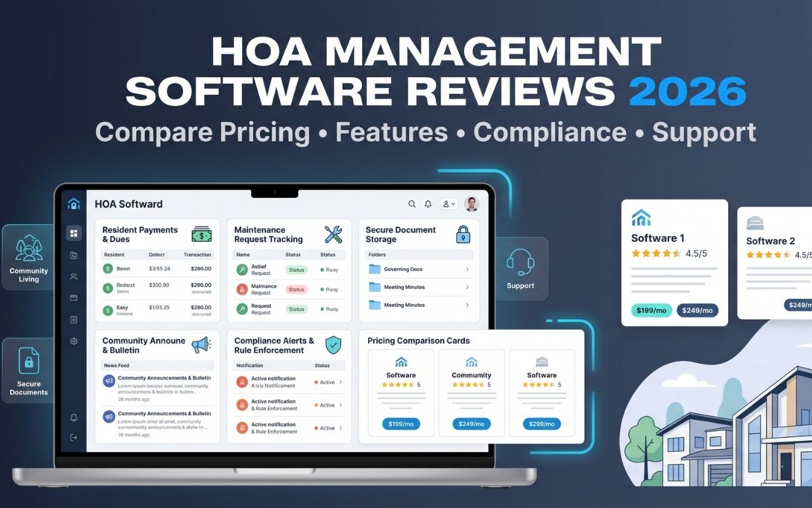Click the Software 2 card title
Viewport: 812px width, 508px height.
coord(771,240)
